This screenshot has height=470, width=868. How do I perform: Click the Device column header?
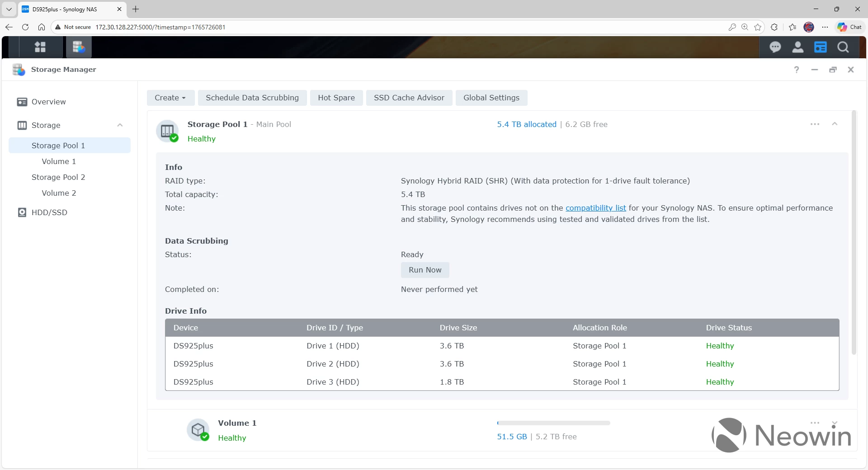(x=186, y=328)
